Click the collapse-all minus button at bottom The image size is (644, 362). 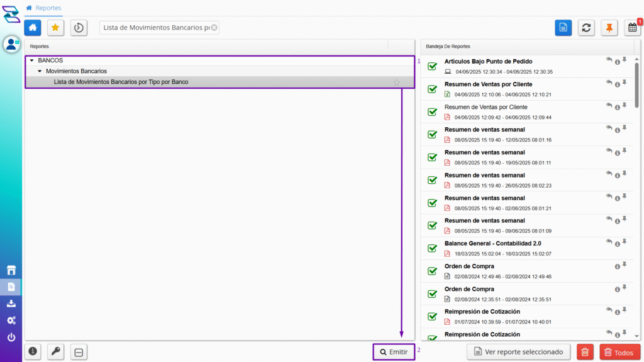pos(79,351)
